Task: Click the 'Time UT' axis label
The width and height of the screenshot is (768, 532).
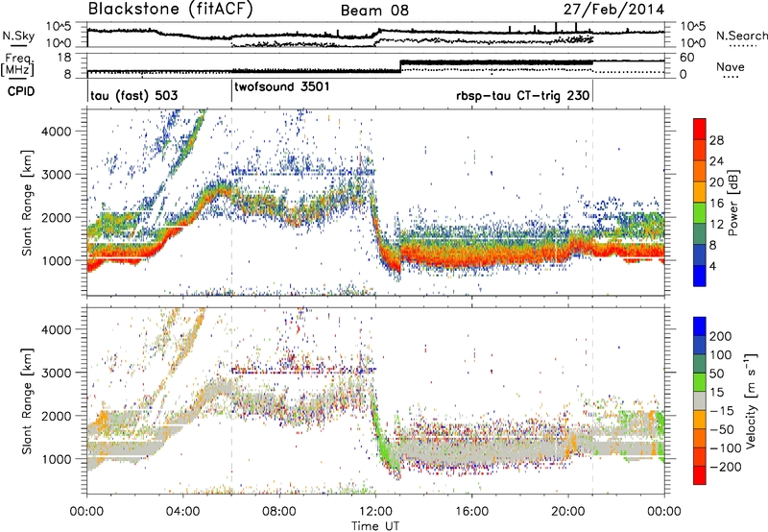Action: (375, 526)
